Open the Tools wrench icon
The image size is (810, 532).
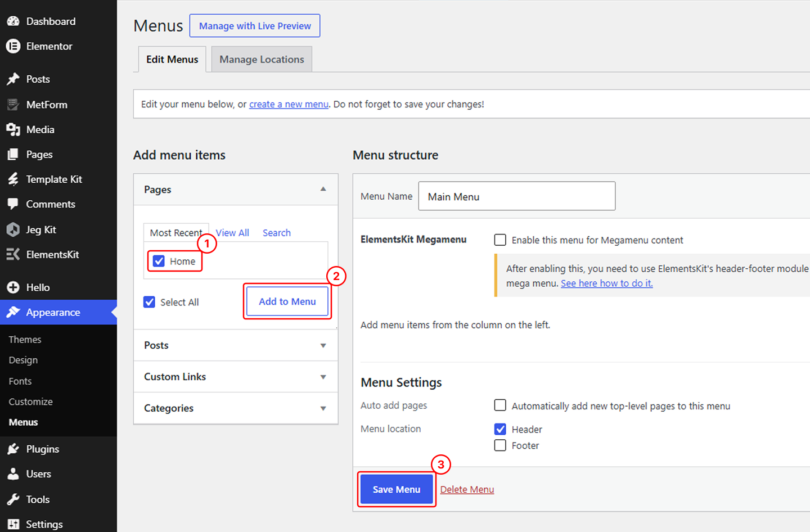pyautogui.click(x=13, y=499)
